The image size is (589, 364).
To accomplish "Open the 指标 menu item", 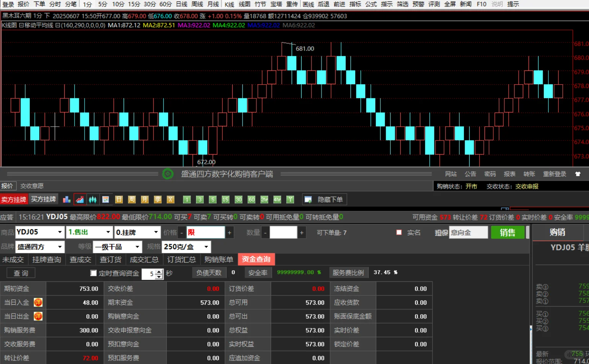I will tap(355, 4).
